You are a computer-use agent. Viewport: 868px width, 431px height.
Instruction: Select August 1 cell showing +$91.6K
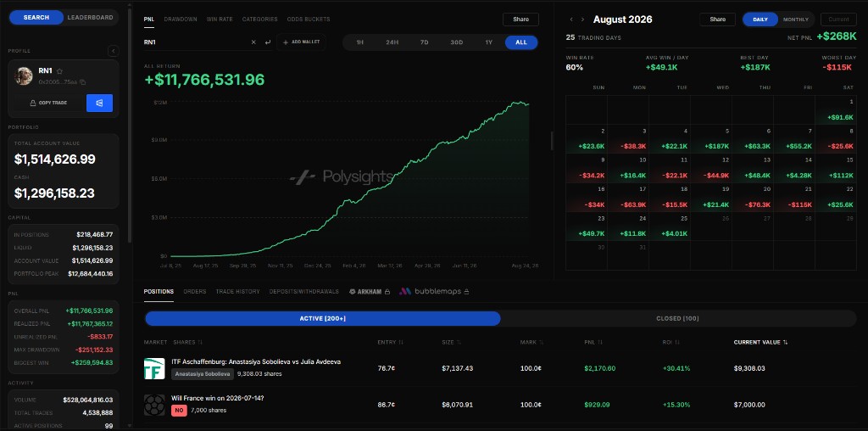[836, 109]
